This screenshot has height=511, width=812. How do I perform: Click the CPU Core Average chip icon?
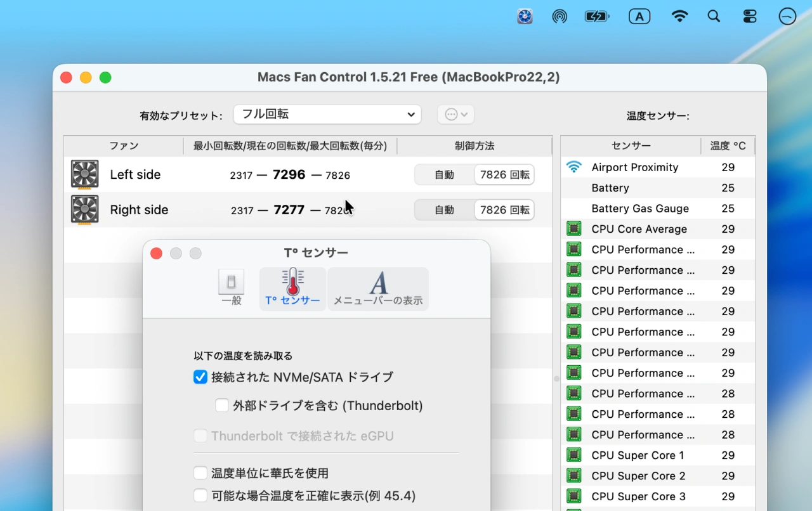tap(573, 229)
